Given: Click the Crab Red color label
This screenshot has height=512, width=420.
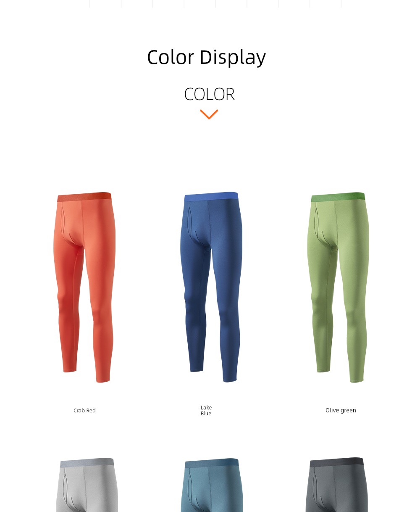Looking at the screenshot, I should point(84,410).
